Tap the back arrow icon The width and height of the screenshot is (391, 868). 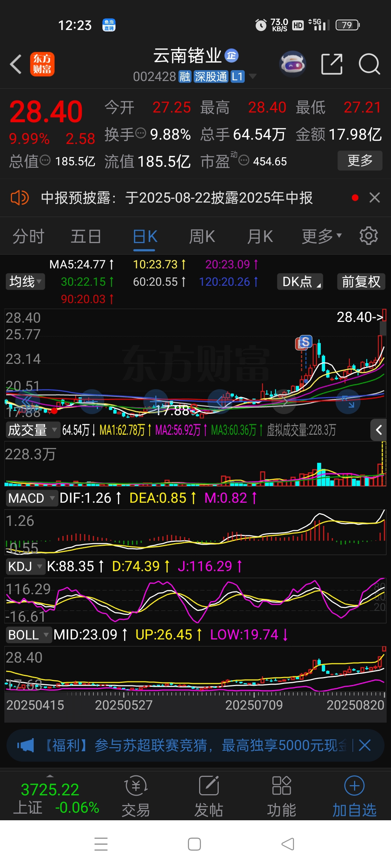pos(16,64)
